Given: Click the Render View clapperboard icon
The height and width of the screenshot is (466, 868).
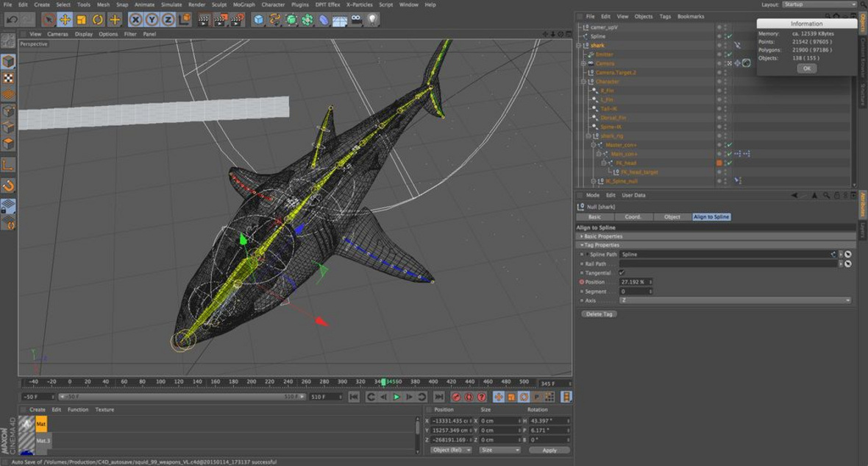Looking at the screenshot, I should pyautogui.click(x=204, y=20).
